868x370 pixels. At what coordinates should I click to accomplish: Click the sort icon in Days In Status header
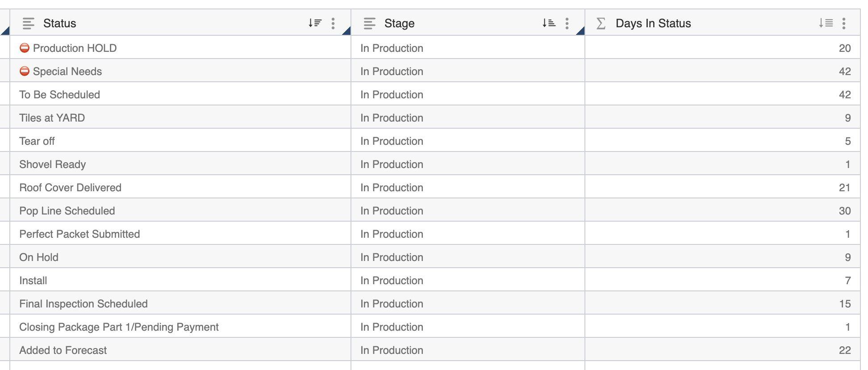coord(826,23)
